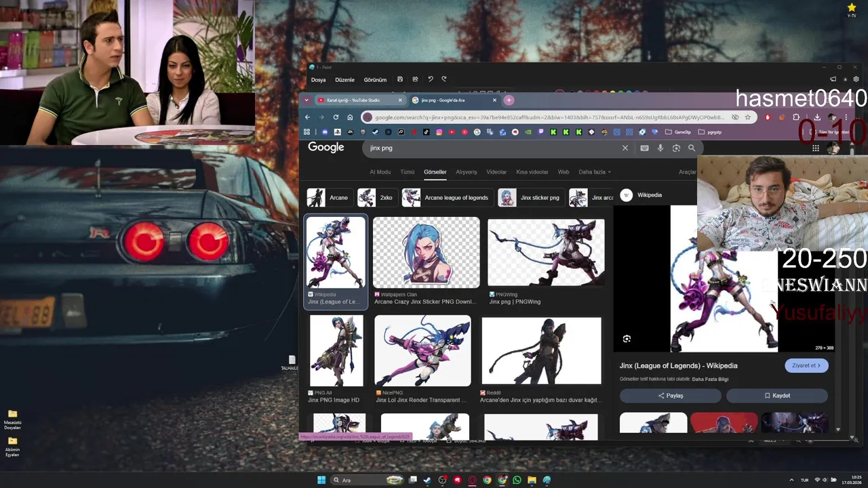Image resolution: width=868 pixels, height=488 pixels.
Task: Switch to Videolar search tab
Action: [x=496, y=172]
